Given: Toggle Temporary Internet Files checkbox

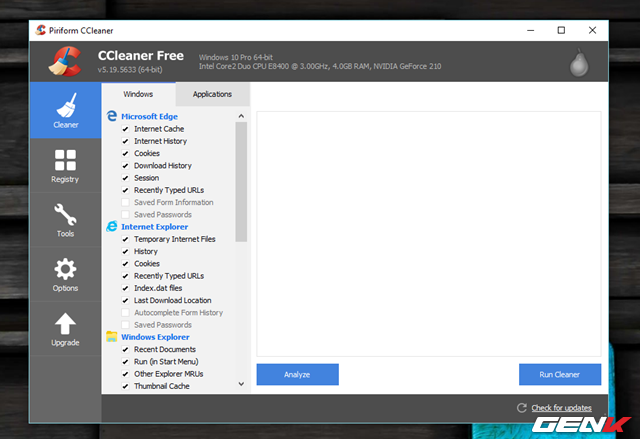Looking at the screenshot, I should click(x=125, y=239).
